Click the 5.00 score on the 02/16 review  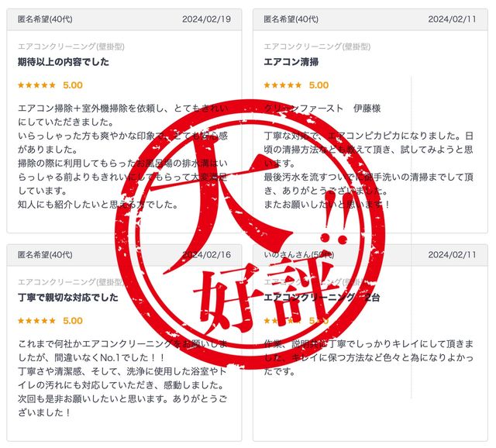[x=73, y=321]
